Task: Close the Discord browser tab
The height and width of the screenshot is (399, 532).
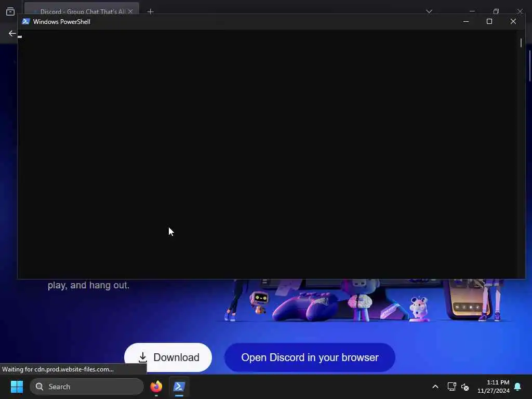Action: (x=130, y=11)
